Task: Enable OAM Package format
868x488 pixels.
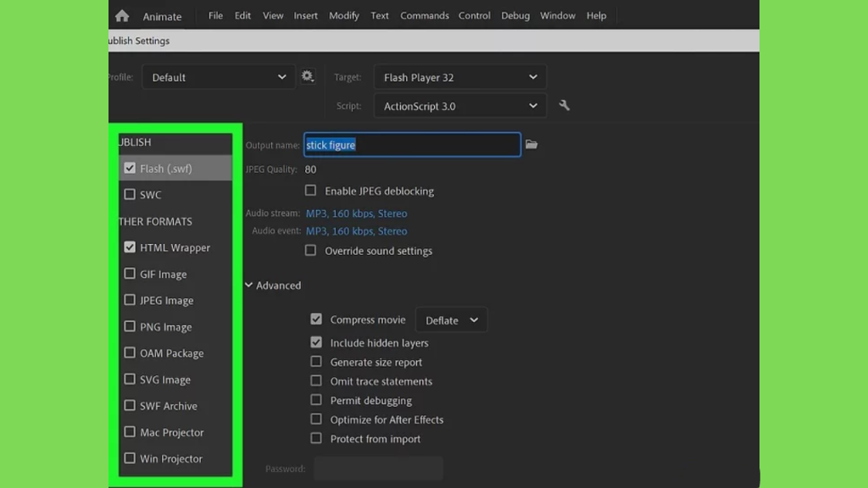Action: pos(130,352)
